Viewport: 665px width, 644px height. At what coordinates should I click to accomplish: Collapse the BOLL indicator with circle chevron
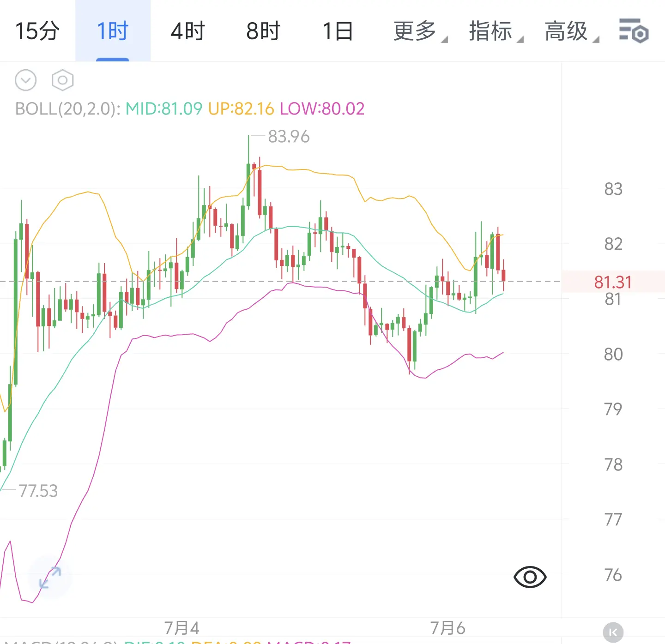coord(25,80)
